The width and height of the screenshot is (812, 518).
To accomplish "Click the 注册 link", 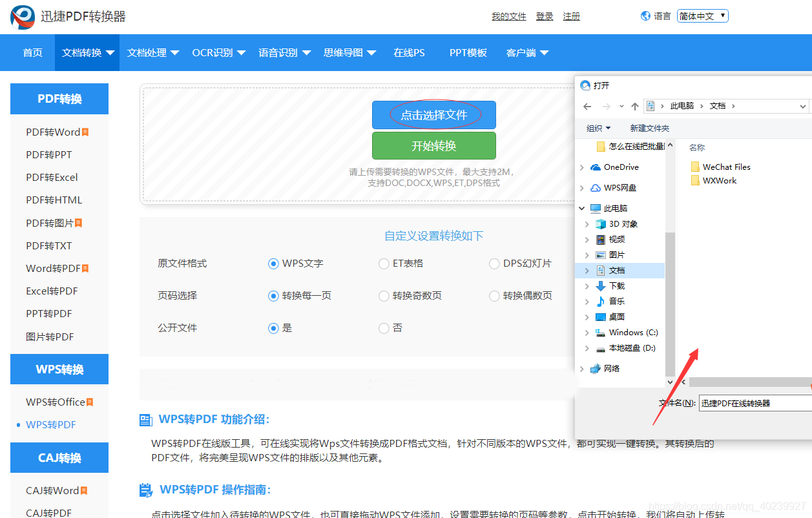I will (572, 17).
